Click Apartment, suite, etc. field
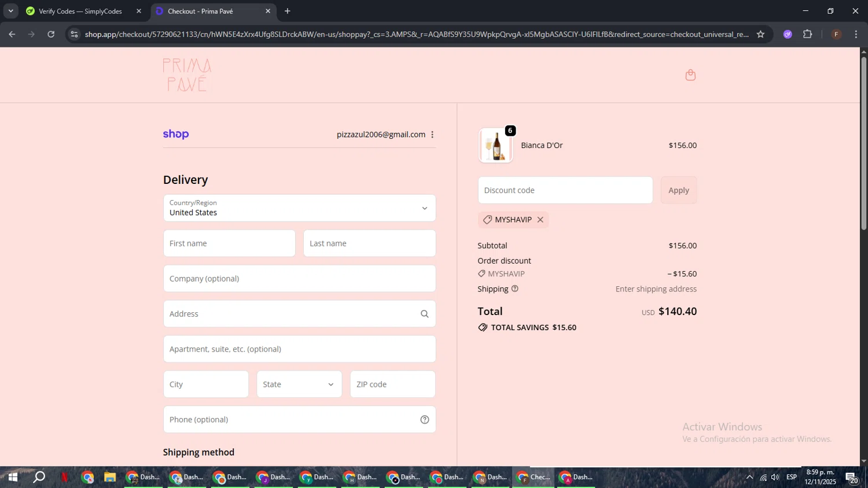Viewport: 868px width, 488px height. click(299, 349)
